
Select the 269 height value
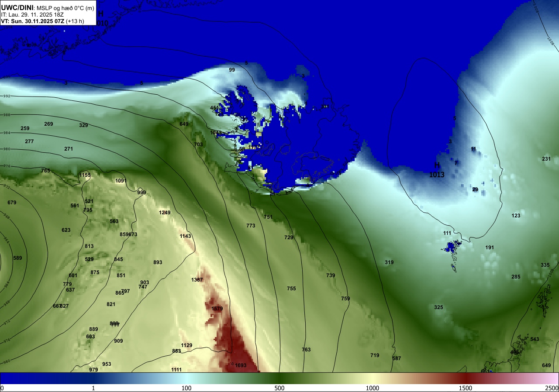[48, 124]
